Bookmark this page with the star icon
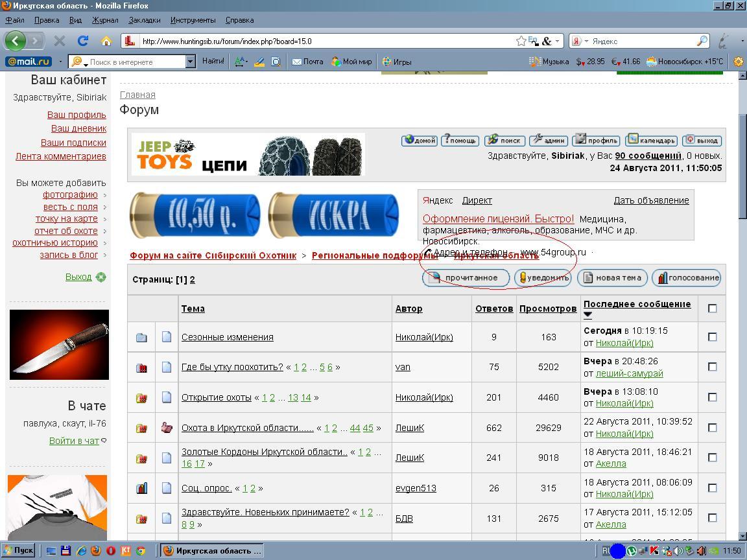 [521, 41]
